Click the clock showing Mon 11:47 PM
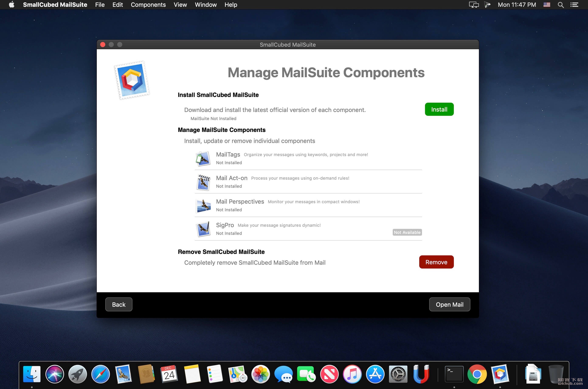 (x=517, y=5)
